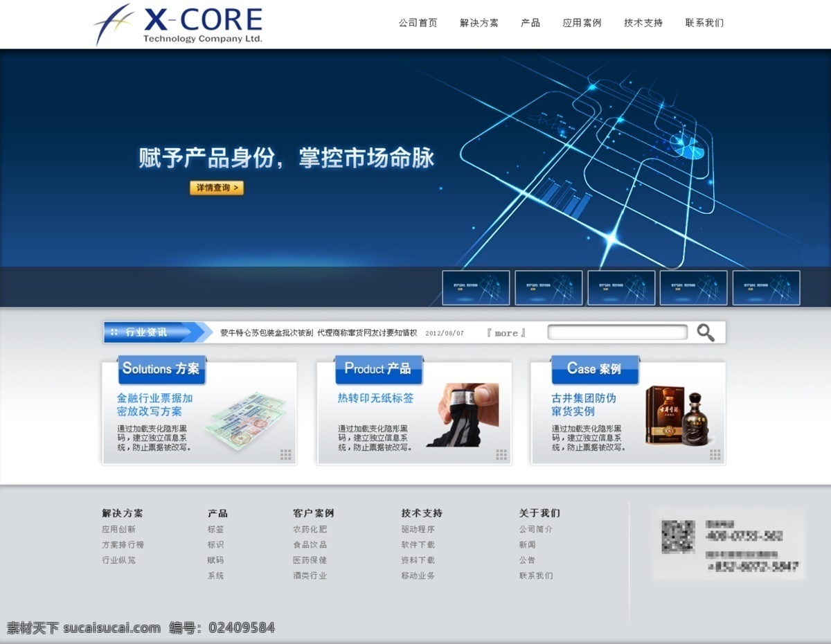Select leftmost banner carousel thumbnail

point(476,288)
